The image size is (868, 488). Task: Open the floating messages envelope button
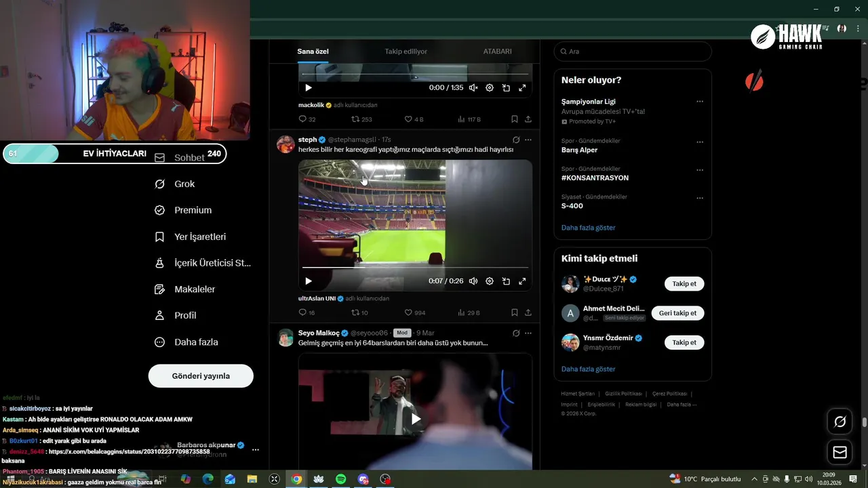[x=840, y=452]
